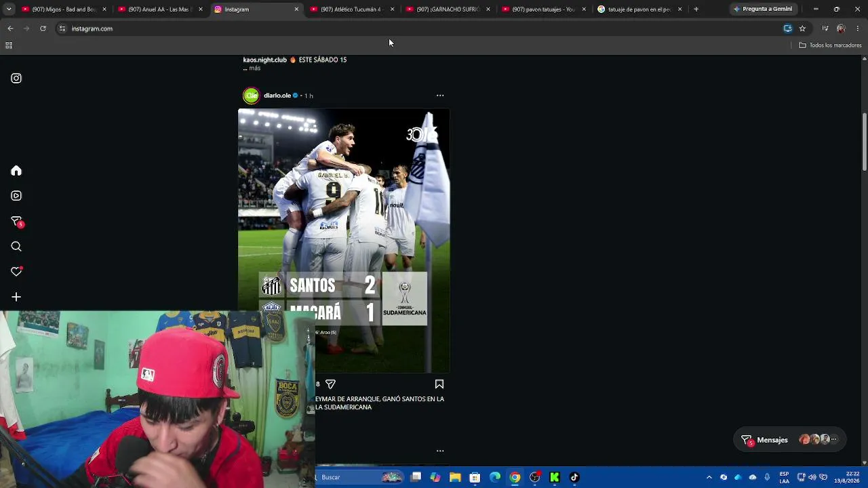
Task: Open the Chrome tab search dropdown
Action: (9, 9)
